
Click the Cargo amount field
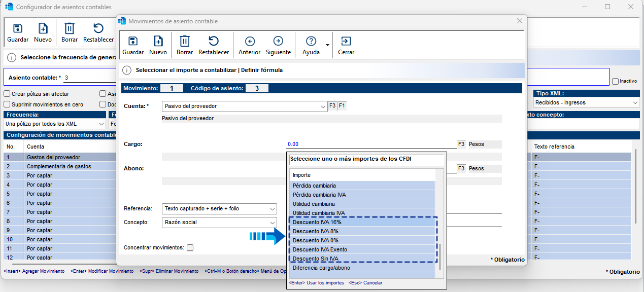pyautogui.click(x=371, y=144)
